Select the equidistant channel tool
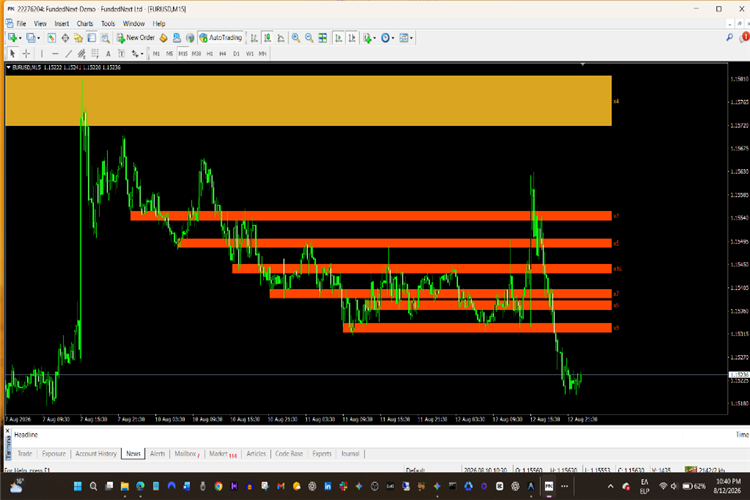 click(81, 54)
